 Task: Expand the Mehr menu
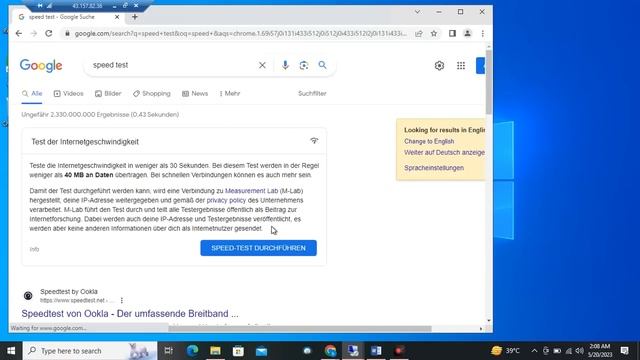(230, 93)
